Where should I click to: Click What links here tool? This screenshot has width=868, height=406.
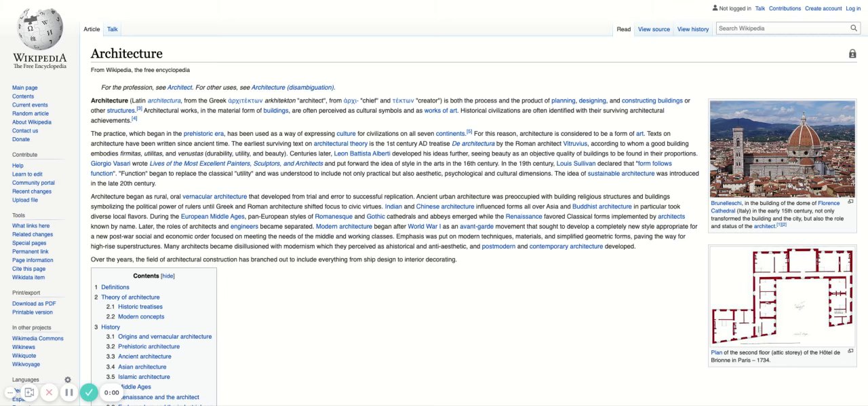pos(31,225)
